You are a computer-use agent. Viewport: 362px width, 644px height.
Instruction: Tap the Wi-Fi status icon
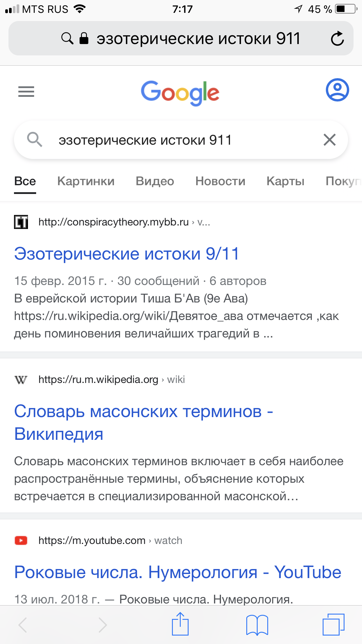79,9
